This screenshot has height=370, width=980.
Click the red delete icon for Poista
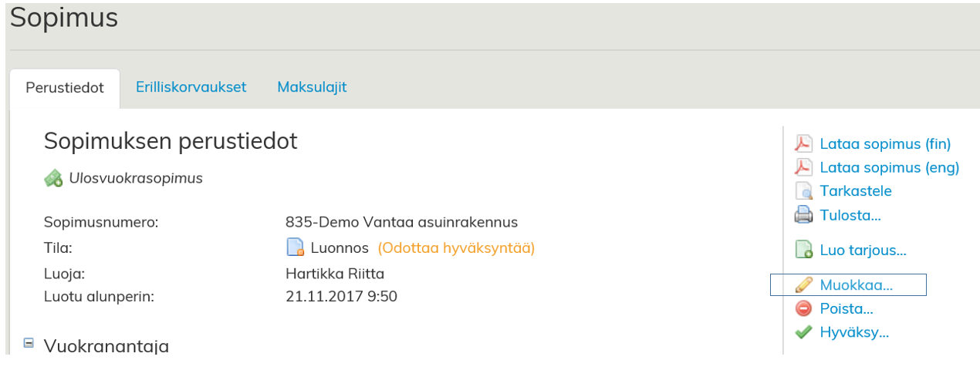803,308
